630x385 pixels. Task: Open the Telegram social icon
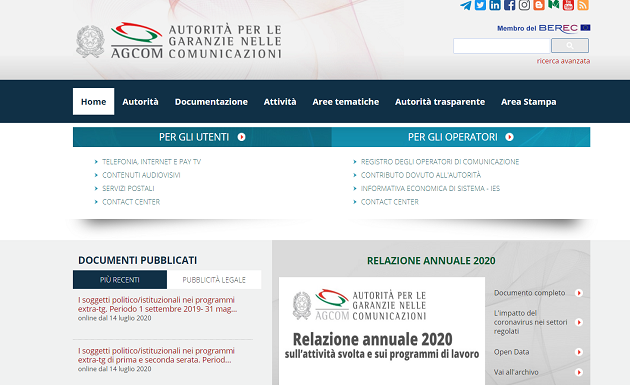[x=466, y=5]
